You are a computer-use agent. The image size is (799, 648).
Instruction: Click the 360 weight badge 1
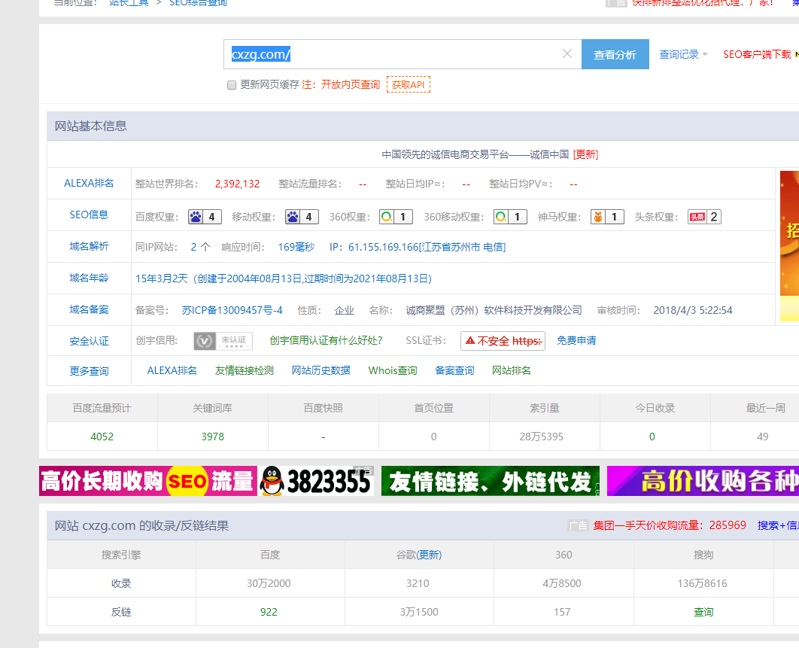tap(396, 217)
